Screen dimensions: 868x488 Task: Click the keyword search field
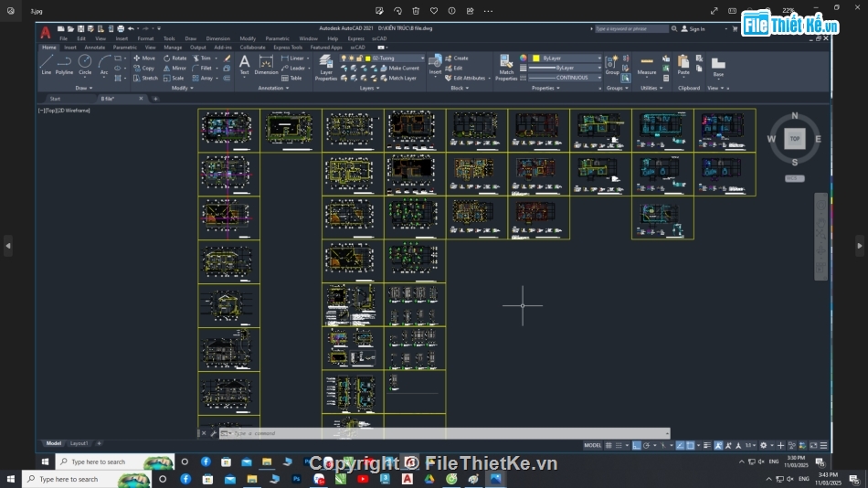(631, 29)
